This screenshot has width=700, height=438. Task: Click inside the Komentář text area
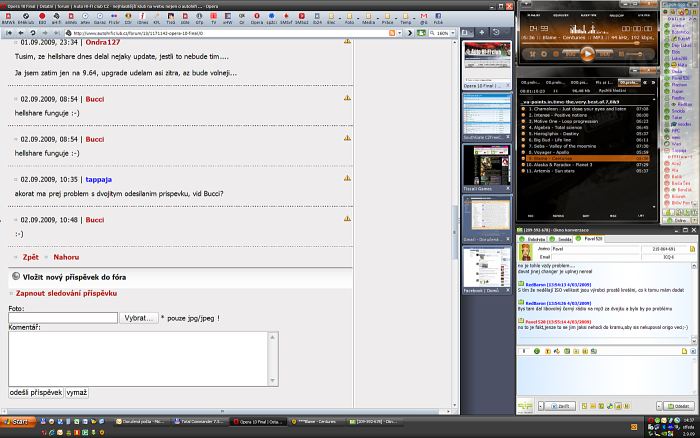[140, 357]
